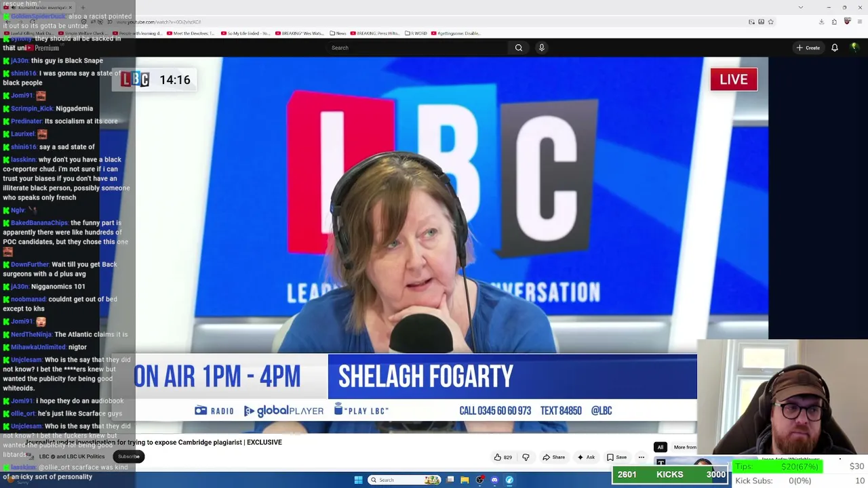Image resolution: width=868 pixels, height=488 pixels.
Task: Open Windows Start menu
Action: tap(358, 480)
